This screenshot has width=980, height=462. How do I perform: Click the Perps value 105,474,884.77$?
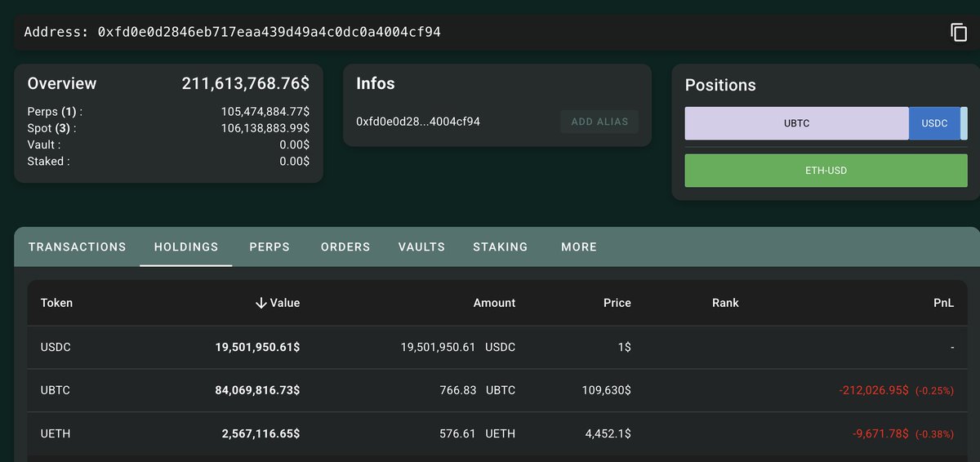tap(265, 112)
